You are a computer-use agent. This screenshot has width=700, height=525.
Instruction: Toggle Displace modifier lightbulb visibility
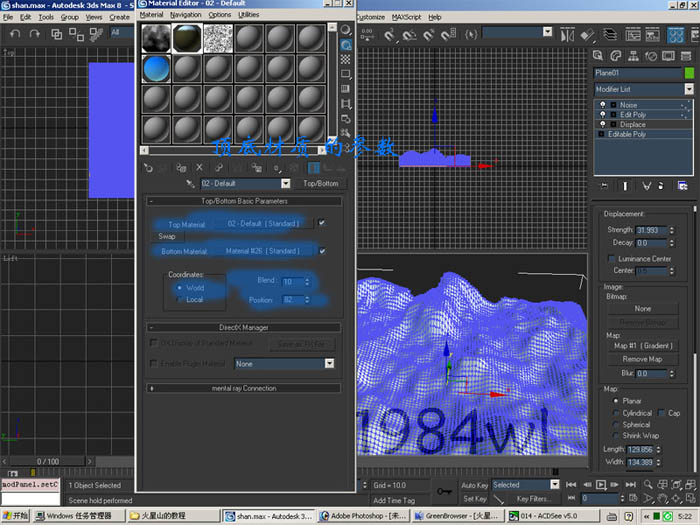point(603,124)
